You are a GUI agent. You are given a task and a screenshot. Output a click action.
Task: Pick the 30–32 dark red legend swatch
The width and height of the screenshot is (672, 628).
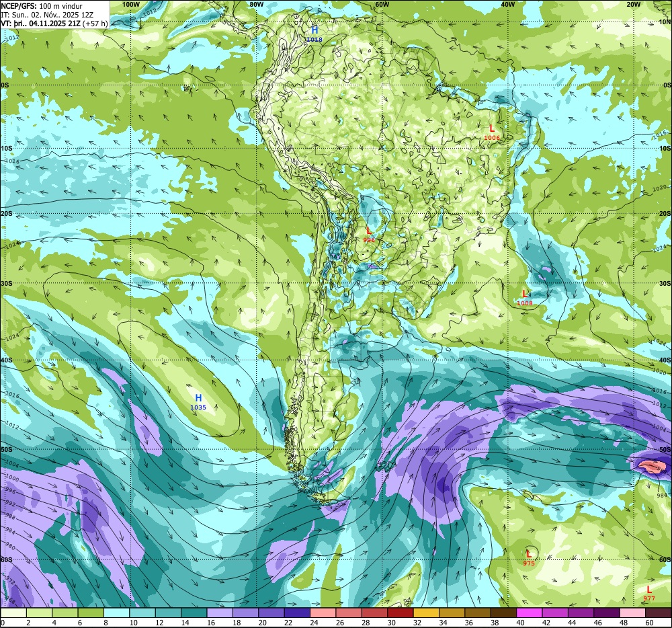401,613
